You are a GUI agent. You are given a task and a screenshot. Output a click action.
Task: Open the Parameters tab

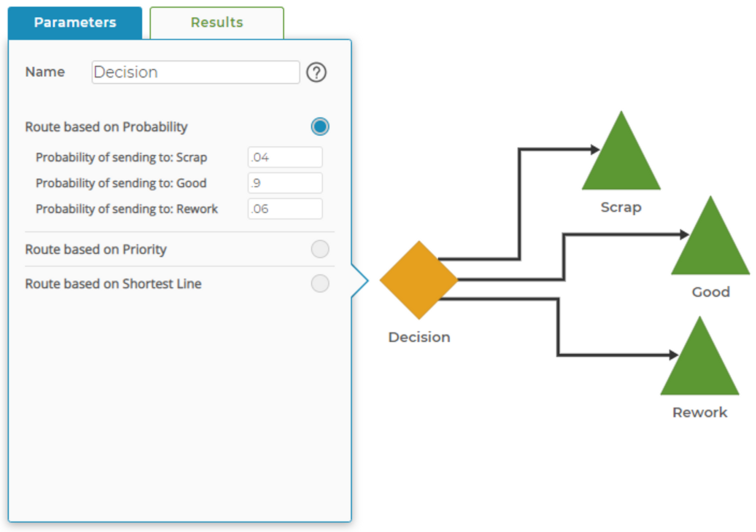click(75, 22)
